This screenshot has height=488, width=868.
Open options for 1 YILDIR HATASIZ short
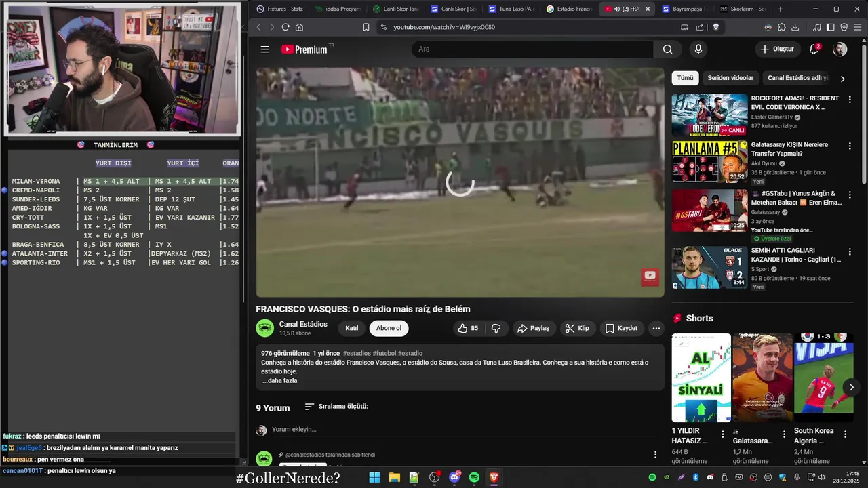pos(722,434)
